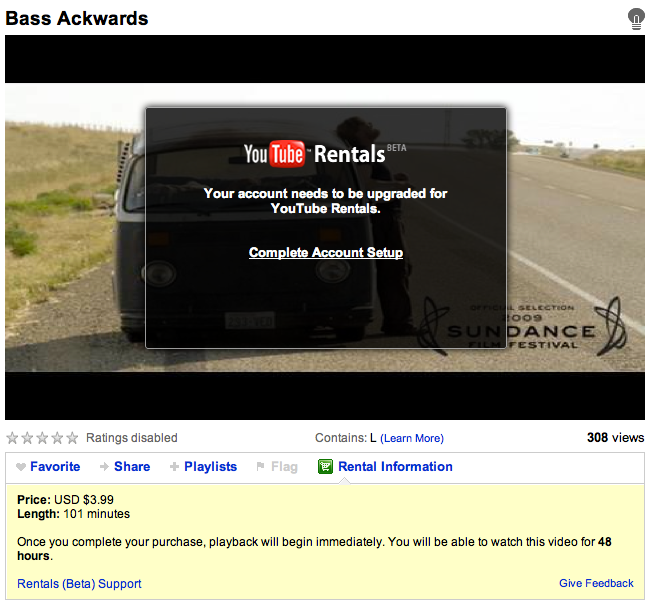Click the fifth rating star

pos(72,438)
